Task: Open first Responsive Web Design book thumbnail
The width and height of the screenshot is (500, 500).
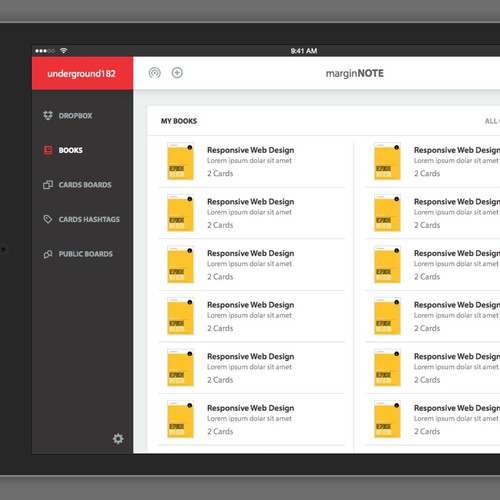Action: pyautogui.click(x=180, y=161)
